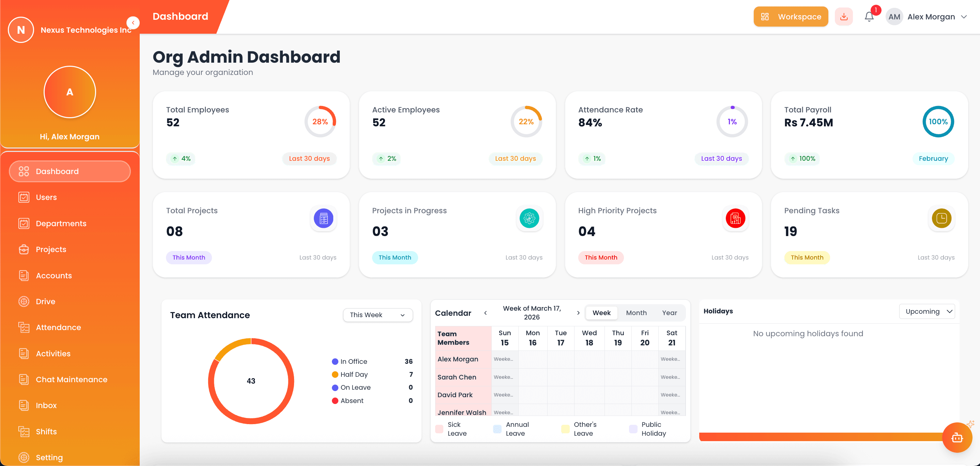This screenshot has width=980, height=466.
Task: Select Users in the sidebar
Action: tap(46, 197)
